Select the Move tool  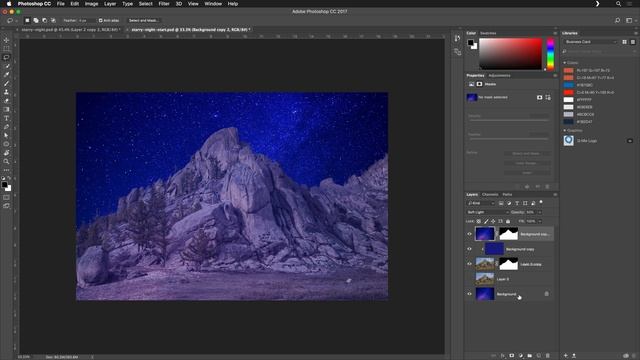(x=6, y=40)
